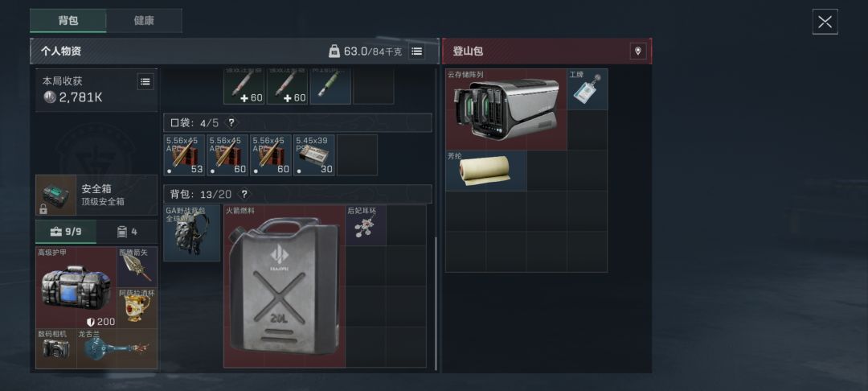Show help for 口袋 4/5 slots
Viewport: 868px width, 391px height.
[231, 123]
